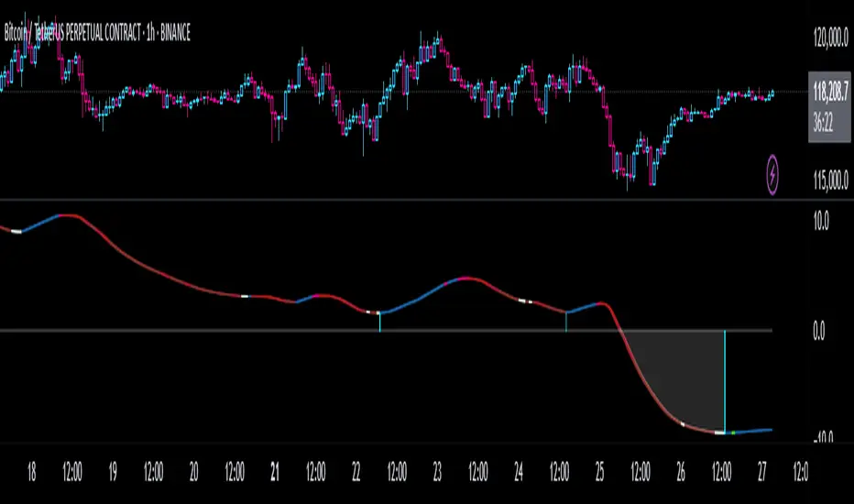
Task: Click the countdown timer 36:22 label
Action: (823, 123)
